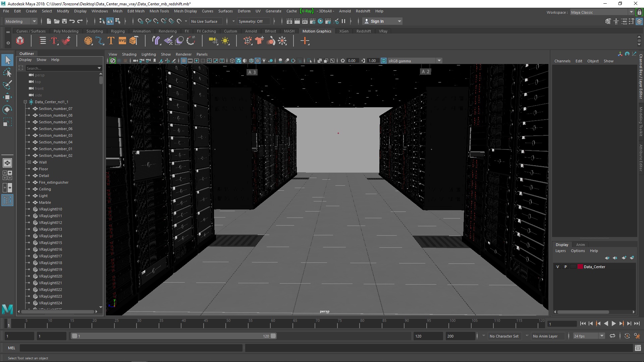Activate the Lasso selection tool
Image resolution: width=644 pixels, height=362 pixels.
click(7, 72)
